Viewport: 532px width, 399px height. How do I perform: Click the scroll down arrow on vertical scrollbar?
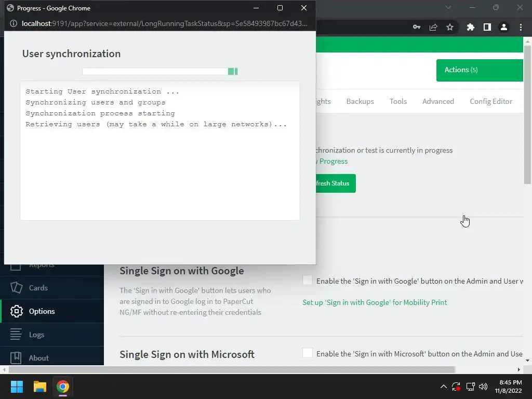pyautogui.click(x=527, y=361)
